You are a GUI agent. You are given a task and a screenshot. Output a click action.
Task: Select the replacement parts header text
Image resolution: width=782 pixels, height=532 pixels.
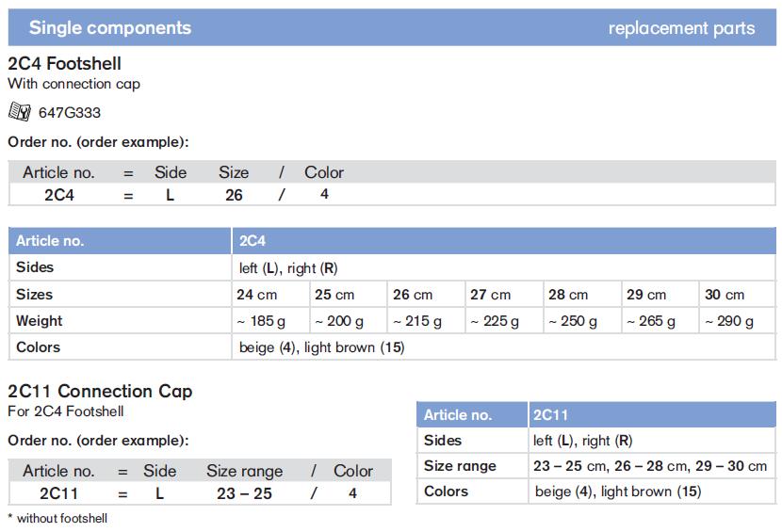(681, 28)
